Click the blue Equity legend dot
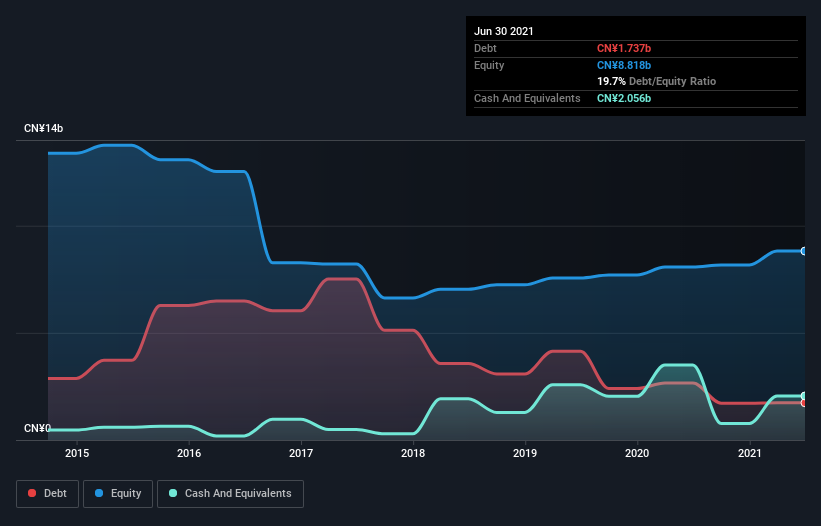Screen dimensions: 821x526 [99, 493]
